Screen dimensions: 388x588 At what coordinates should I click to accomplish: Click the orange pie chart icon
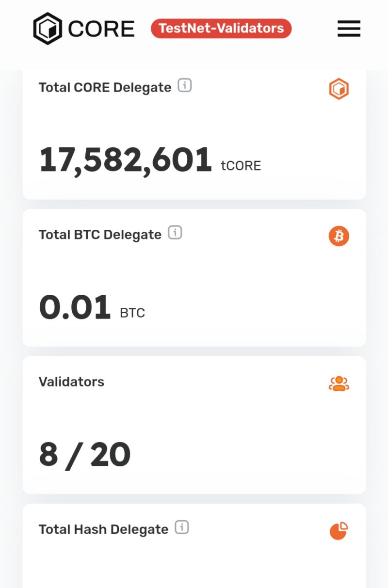(x=339, y=531)
